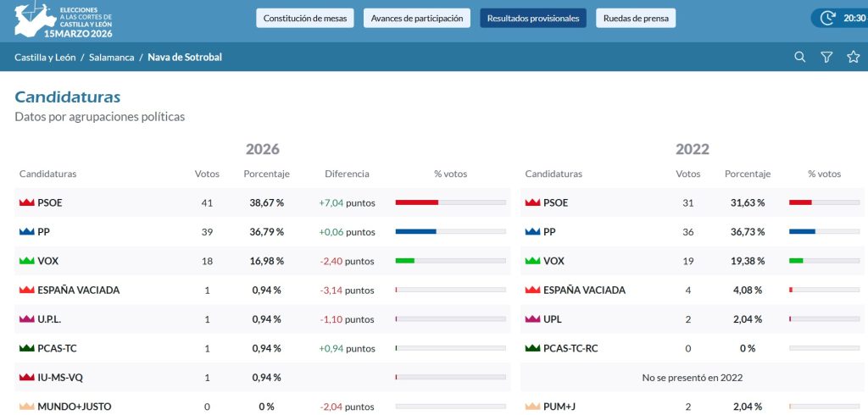The width and height of the screenshot is (868, 415).
Task: Navigate to the Salamanca breadcrumb link
Action: [x=111, y=57]
